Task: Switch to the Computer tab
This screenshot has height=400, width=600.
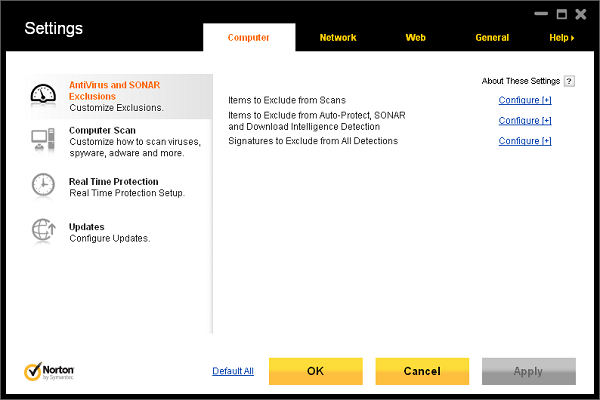Action: point(249,38)
